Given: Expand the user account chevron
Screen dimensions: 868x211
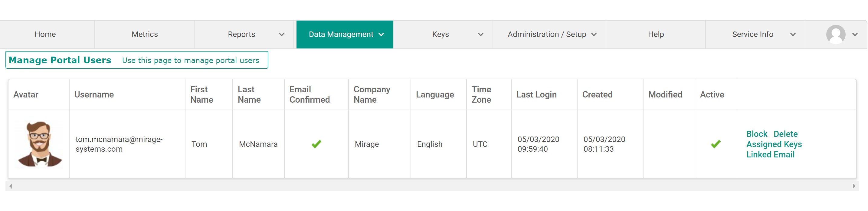Looking at the screenshot, I should (854, 35).
